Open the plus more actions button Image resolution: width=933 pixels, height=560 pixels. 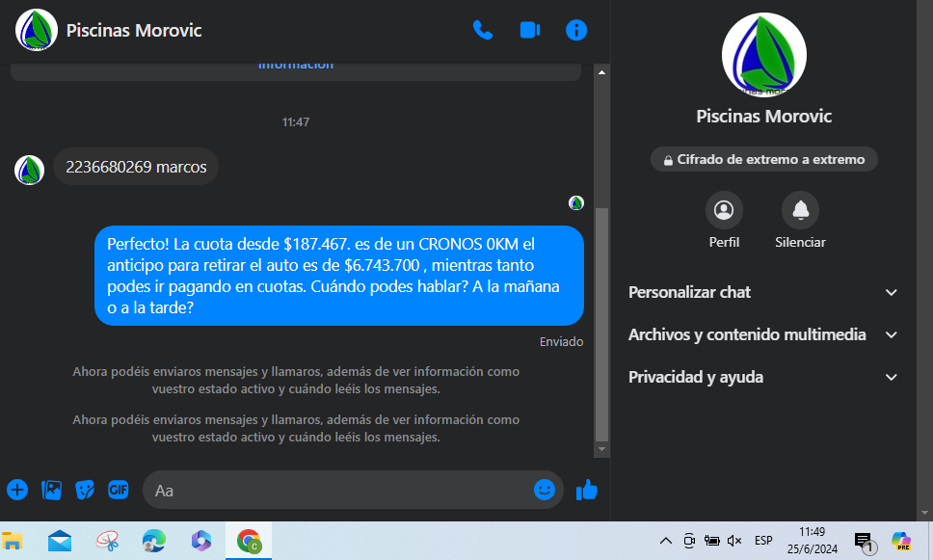click(x=17, y=490)
